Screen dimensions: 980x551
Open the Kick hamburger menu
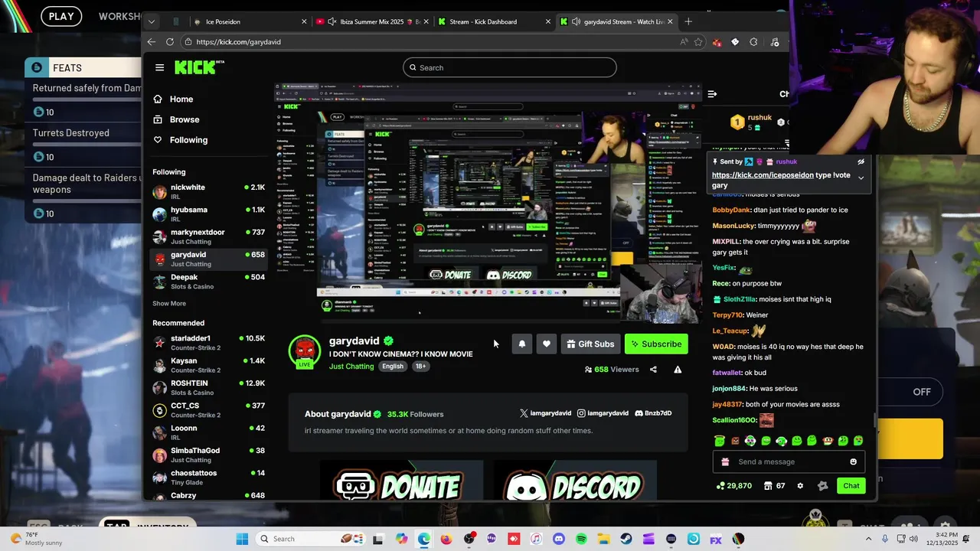point(159,67)
